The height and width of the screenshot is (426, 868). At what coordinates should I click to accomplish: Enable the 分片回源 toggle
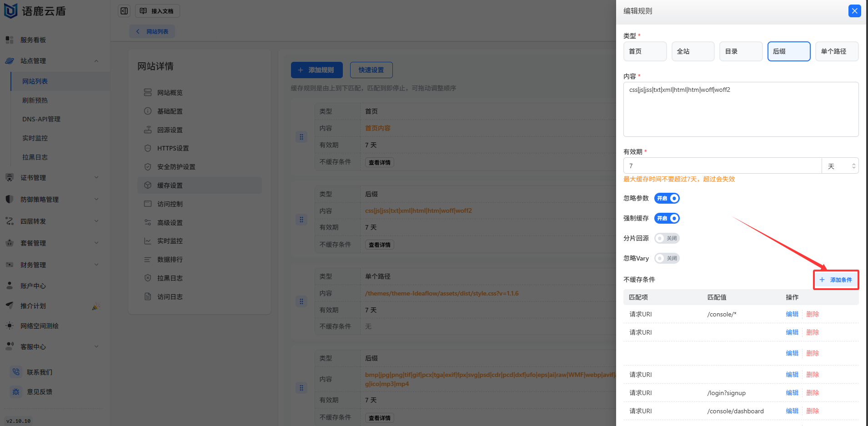pyautogui.click(x=667, y=238)
